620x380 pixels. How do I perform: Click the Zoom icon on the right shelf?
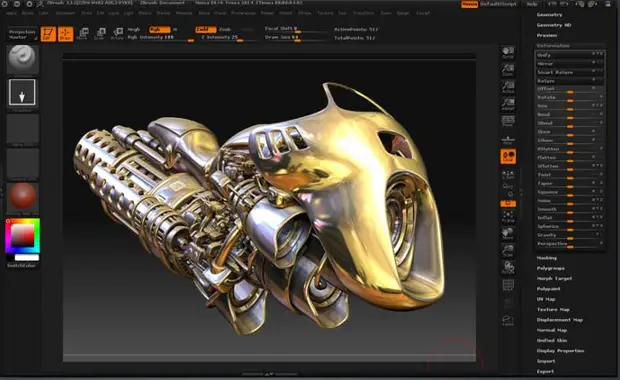[x=508, y=70]
